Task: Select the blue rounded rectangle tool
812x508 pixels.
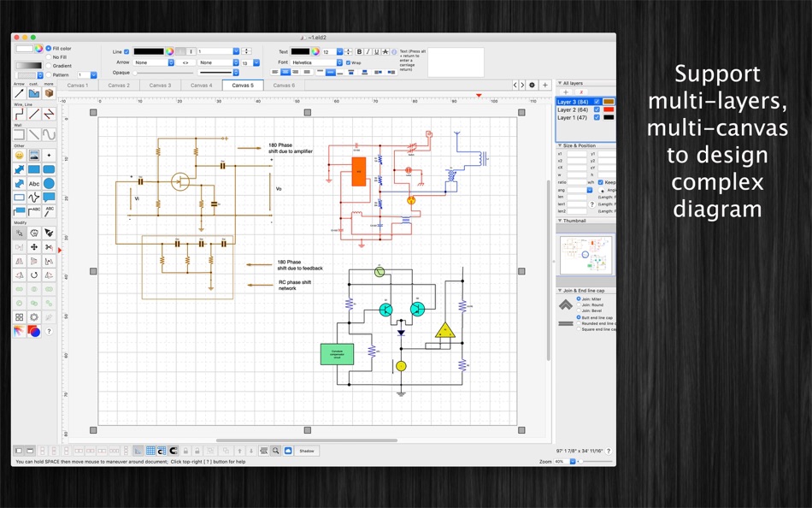Action: [x=50, y=169]
